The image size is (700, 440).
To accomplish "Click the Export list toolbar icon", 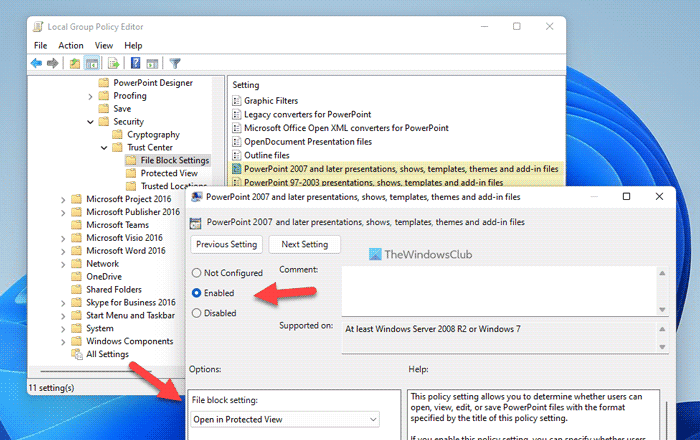I will tap(113, 63).
